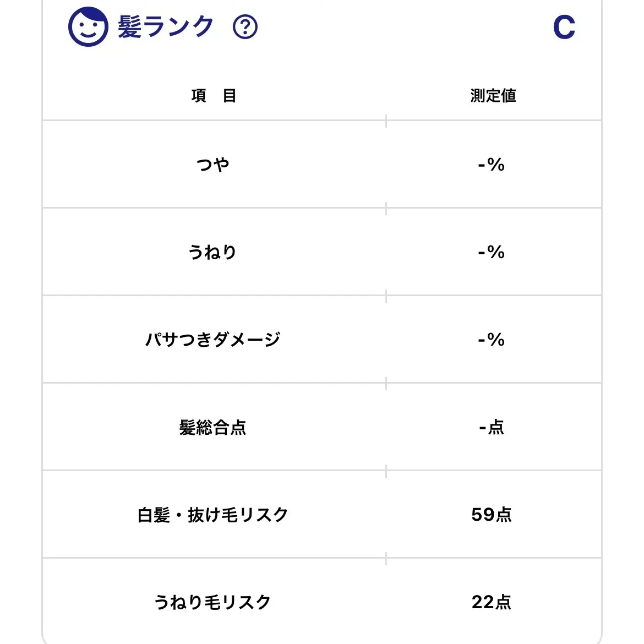Click the つや measurement value
This screenshot has height=644, width=644.
tap(492, 165)
